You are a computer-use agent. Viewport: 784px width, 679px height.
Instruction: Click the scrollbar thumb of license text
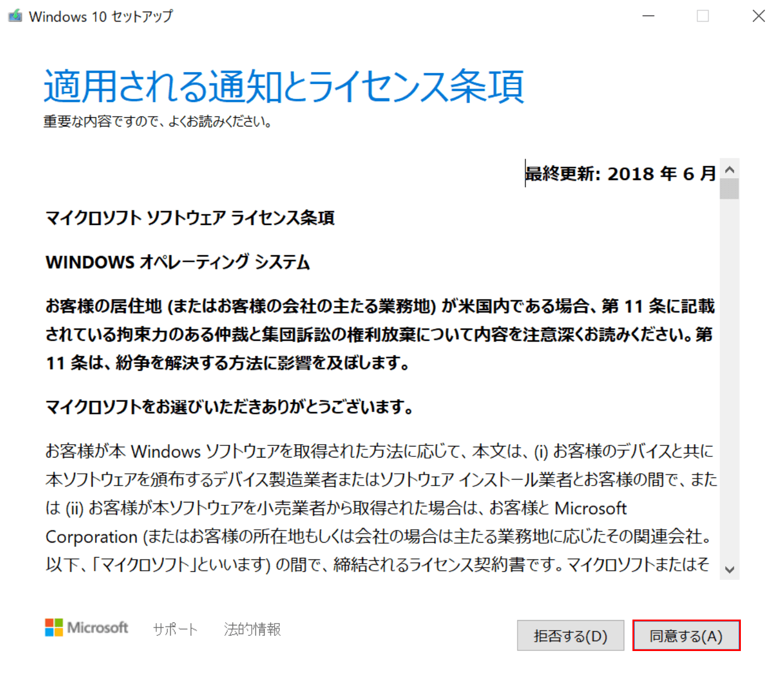click(x=729, y=189)
